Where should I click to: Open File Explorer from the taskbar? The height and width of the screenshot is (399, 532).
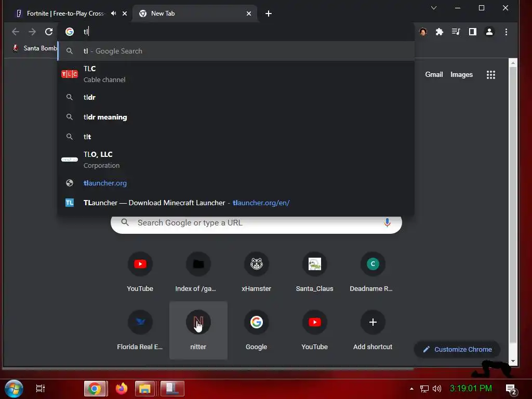point(145,389)
